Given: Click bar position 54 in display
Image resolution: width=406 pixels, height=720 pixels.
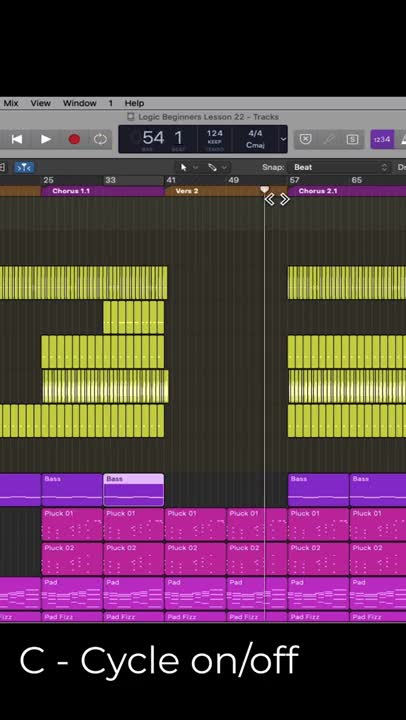Looking at the screenshot, I should 153,138.
